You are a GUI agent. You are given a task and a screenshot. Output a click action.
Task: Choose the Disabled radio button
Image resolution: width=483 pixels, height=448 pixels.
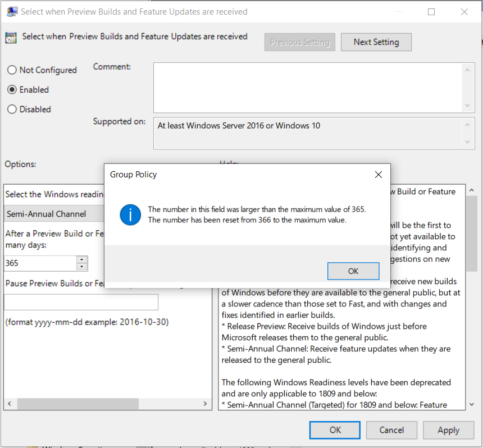(x=12, y=109)
